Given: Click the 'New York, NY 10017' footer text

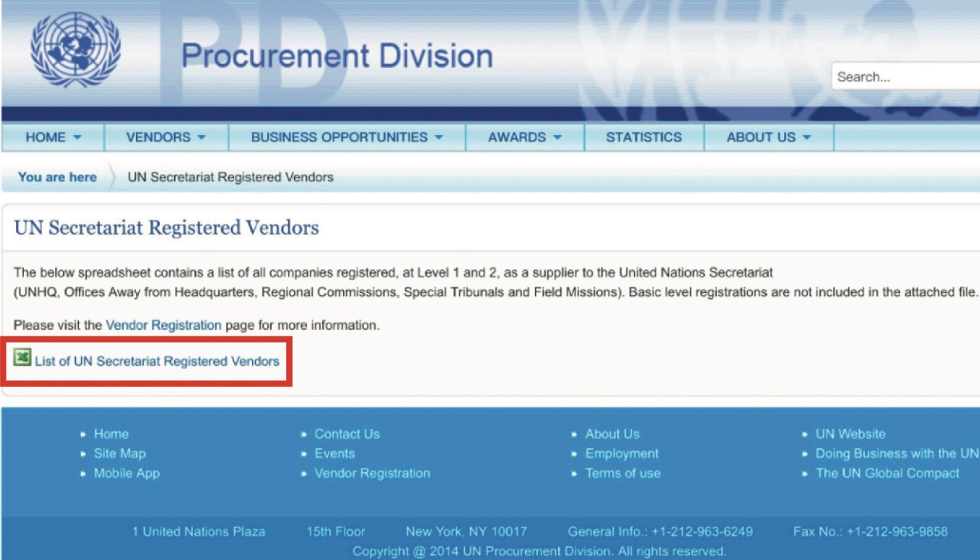Looking at the screenshot, I should [466, 531].
